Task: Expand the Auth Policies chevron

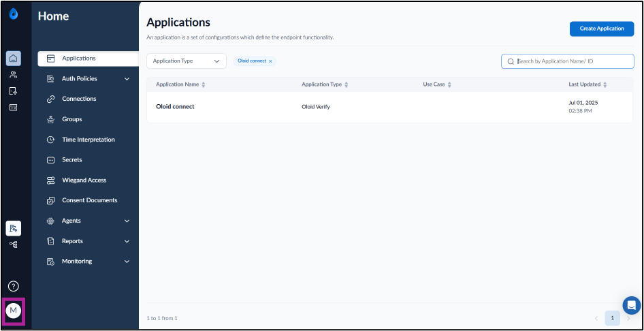Action: pyautogui.click(x=127, y=79)
